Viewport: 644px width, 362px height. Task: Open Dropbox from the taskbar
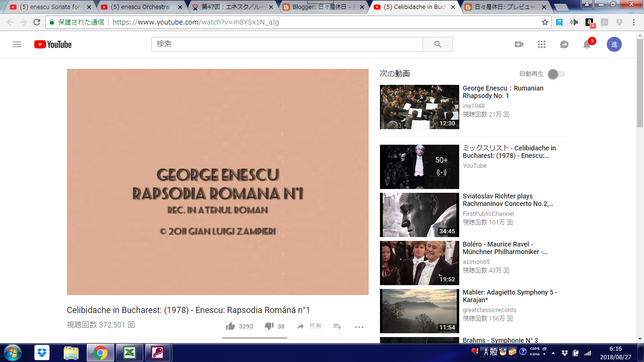[x=42, y=353]
